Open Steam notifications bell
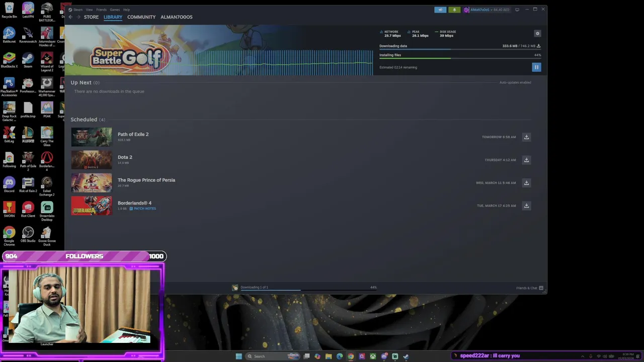The image size is (644, 362). (x=454, y=10)
